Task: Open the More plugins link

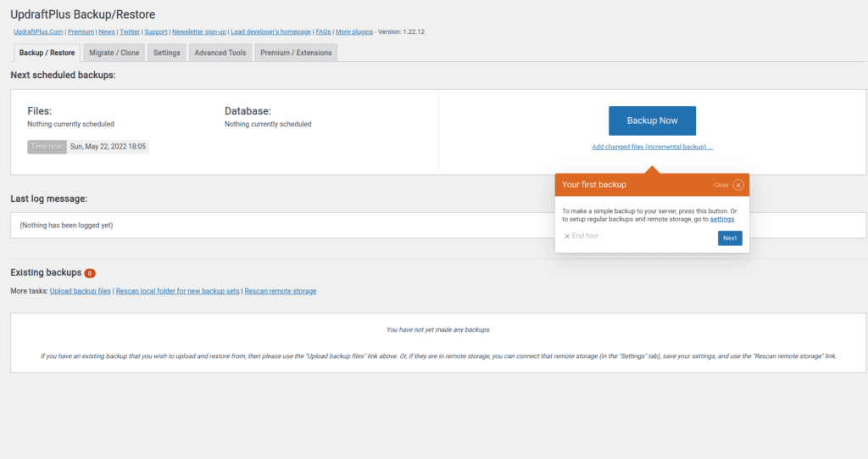Action: [x=354, y=31]
